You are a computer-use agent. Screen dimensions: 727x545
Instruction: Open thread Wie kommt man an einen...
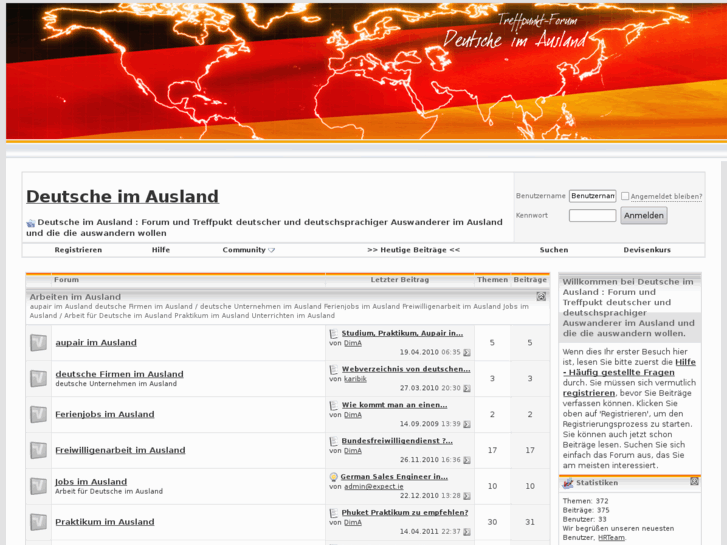[x=394, y=405]
